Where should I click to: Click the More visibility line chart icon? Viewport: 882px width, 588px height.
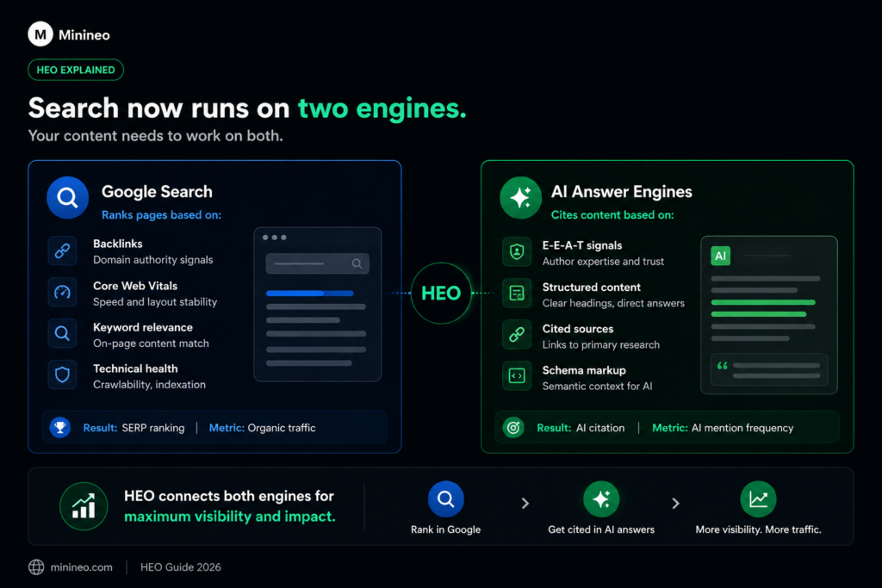point(758,498)
